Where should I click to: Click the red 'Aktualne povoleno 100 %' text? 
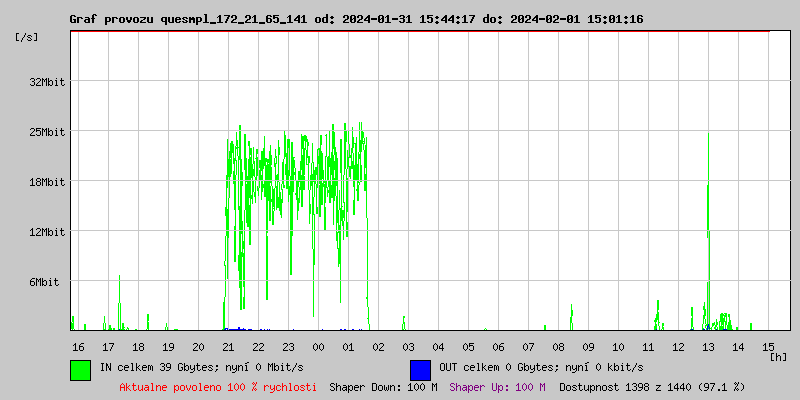(x=218, y=386)
